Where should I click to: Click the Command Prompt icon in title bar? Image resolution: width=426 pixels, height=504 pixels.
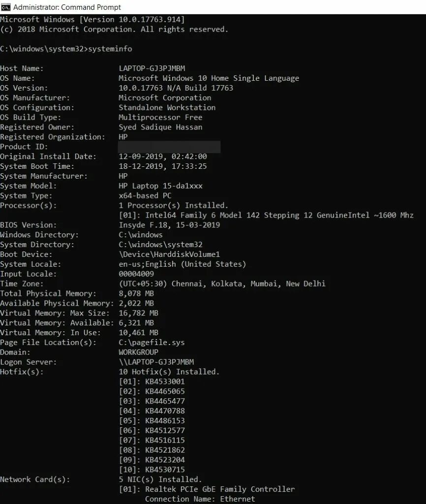pyautogui.click(x=5, y=7)
